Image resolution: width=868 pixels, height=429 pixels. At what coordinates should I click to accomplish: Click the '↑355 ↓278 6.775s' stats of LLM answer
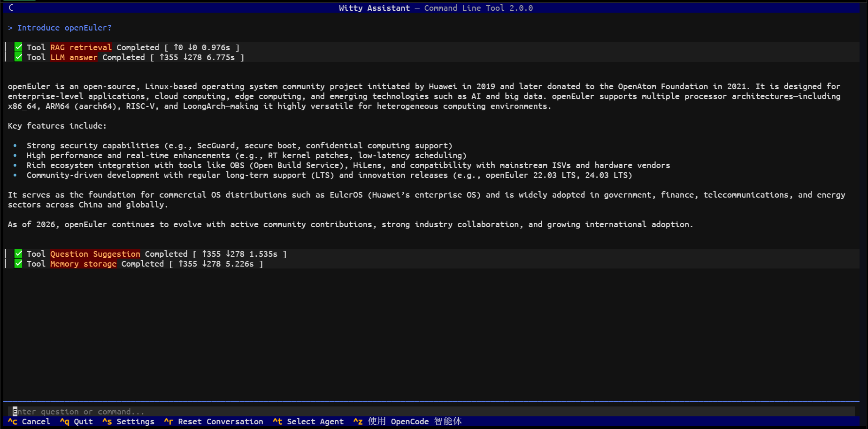click(x=197, y=57)
